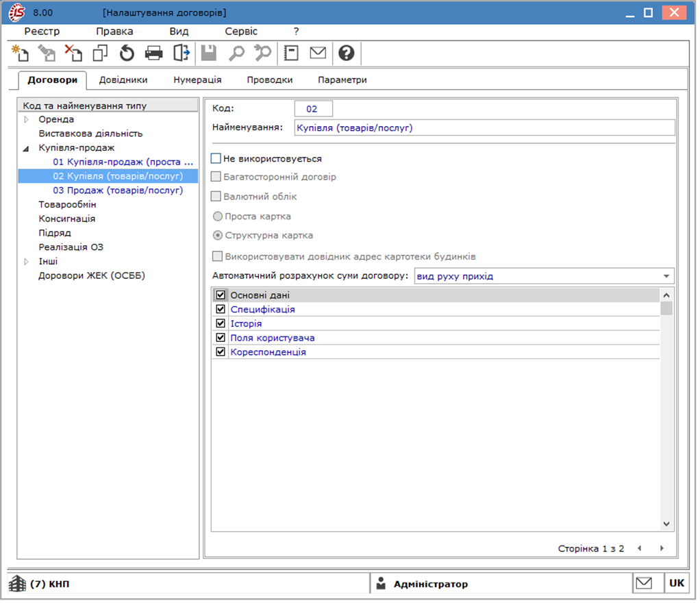Click 'Код та найменування типу' column header

pyautogui.click(x=108, y=106)
